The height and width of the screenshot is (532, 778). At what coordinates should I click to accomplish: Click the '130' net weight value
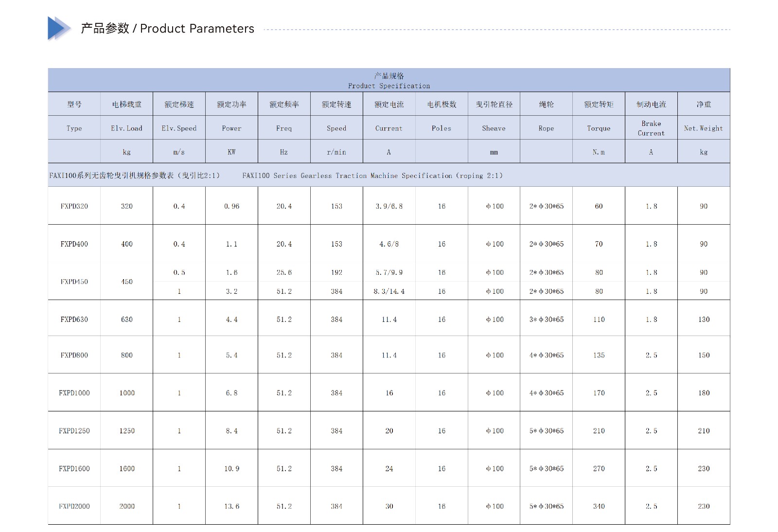pyautogui.click(x=704, y=319)
